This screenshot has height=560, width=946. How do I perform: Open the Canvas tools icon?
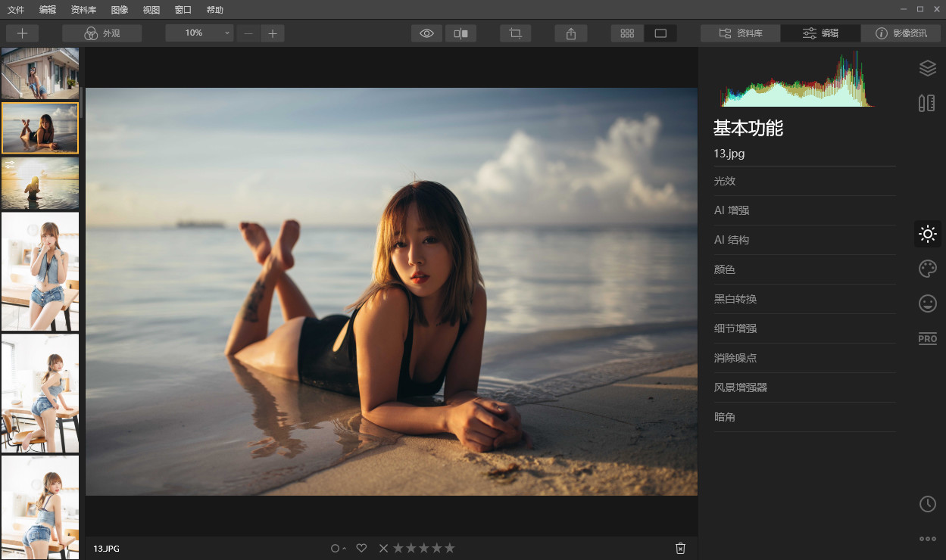click(927, 104)
